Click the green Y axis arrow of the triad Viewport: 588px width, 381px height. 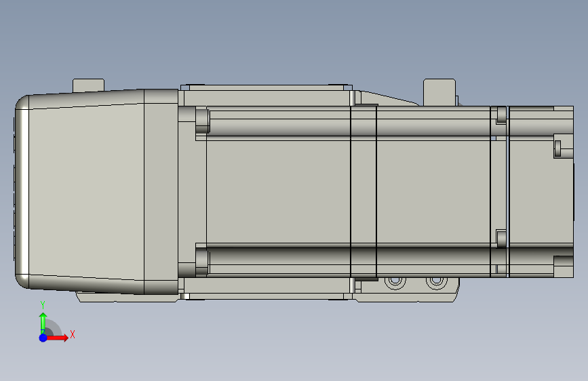click(43, 323)
